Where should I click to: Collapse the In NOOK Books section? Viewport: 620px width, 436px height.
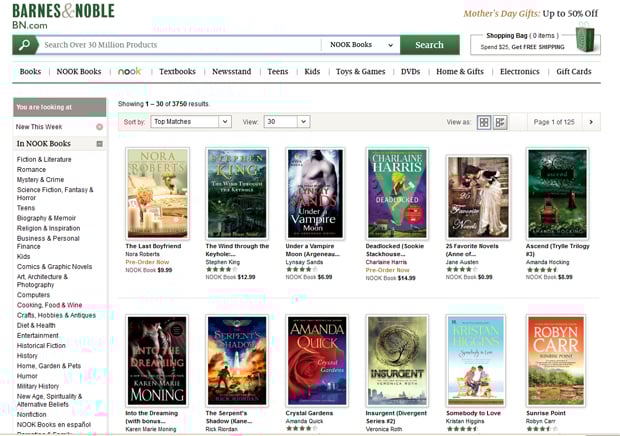point(100,144)
